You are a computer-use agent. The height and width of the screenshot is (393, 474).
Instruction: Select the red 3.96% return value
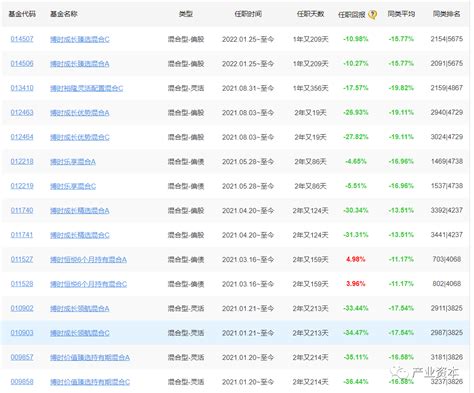tap(356, 284)
